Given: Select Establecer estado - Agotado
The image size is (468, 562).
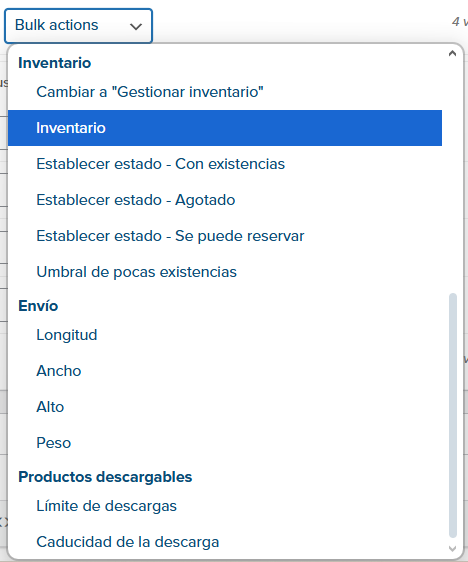Looking at the screenshot, I should pyautogui.click(x=225, y=200).
